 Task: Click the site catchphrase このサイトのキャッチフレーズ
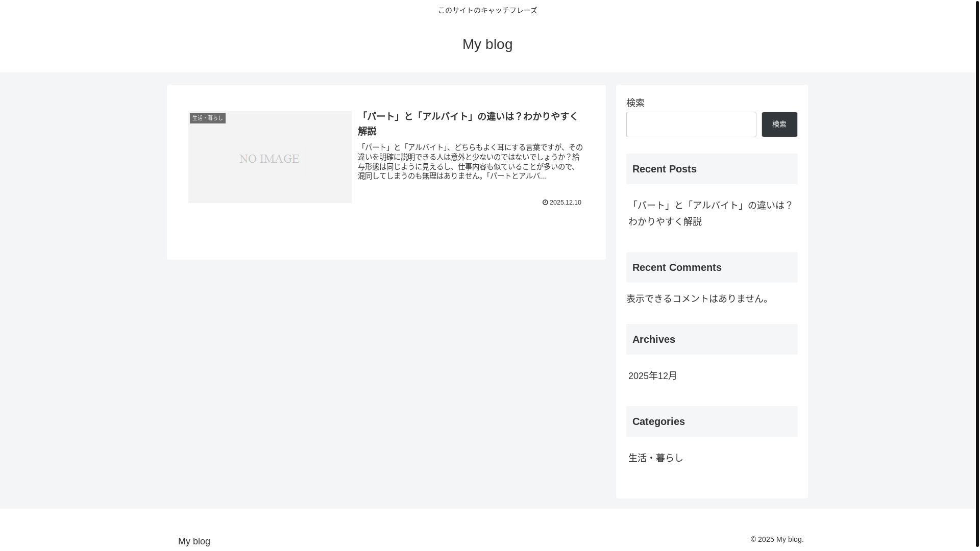[487, 10]
